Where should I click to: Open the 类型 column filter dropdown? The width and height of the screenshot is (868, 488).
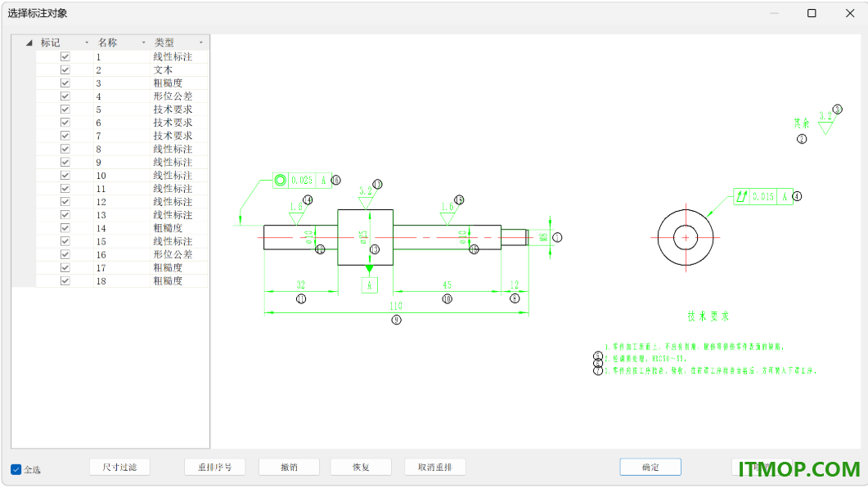coord(201,43)
